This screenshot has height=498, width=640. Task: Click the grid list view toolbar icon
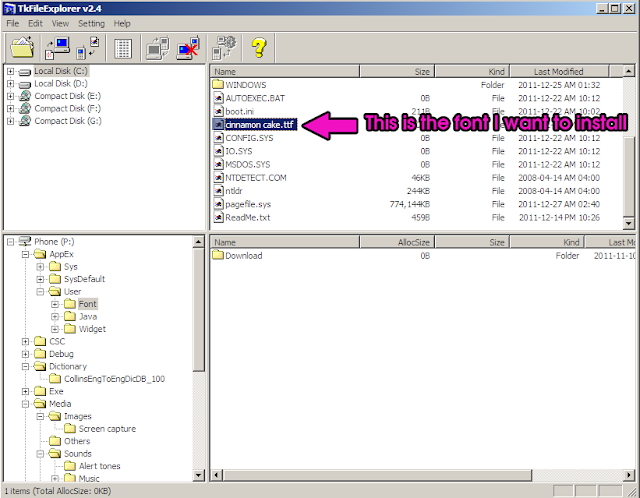pyautogui.click(x=122, y=49)
